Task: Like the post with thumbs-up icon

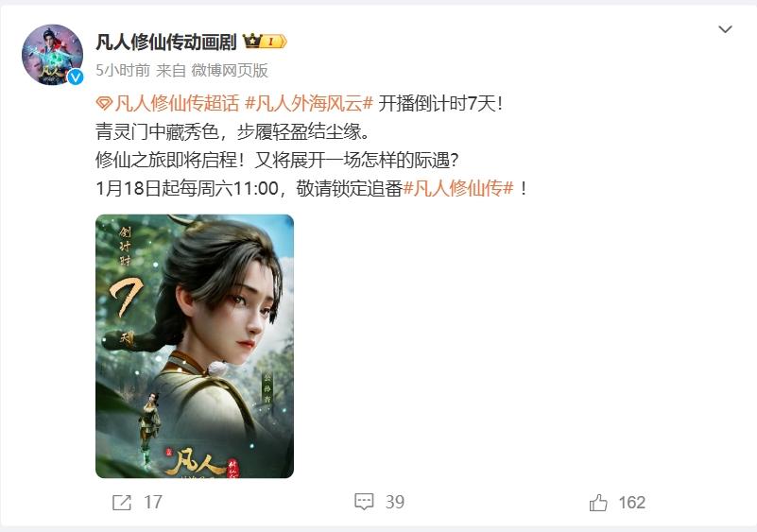Action: click(x=598, y=503)
